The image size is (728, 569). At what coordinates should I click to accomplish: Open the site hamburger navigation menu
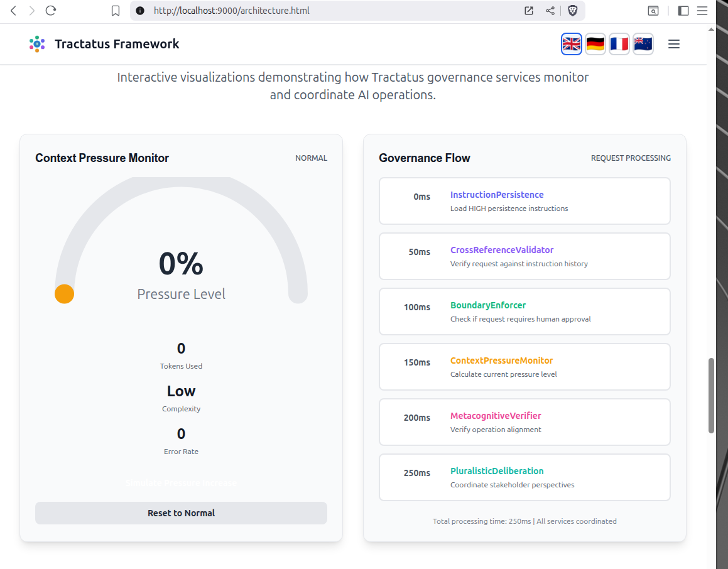click(674, 44)
